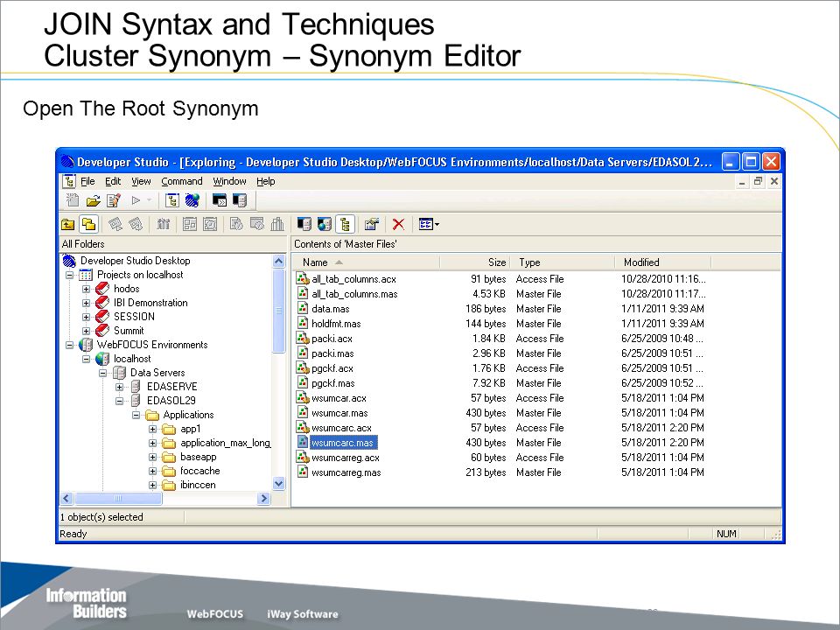
Task: Select the foccache folder
Action: point(199,471)
